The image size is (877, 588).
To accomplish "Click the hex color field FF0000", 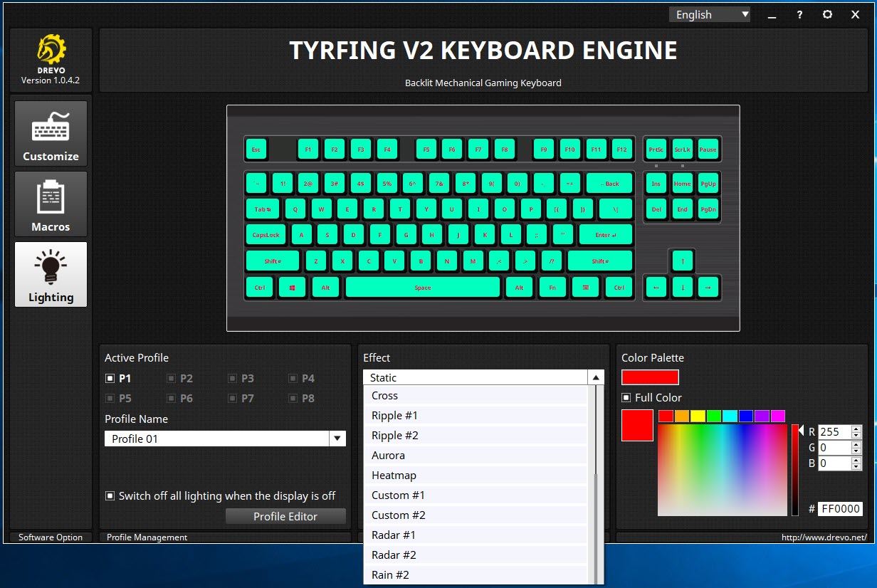I will tap(840, 509).
